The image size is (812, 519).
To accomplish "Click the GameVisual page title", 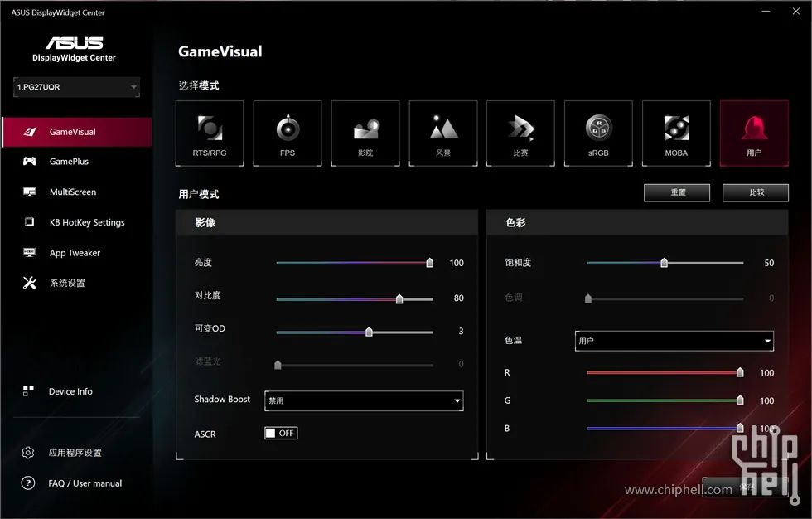I will click(x=220, y=51).
